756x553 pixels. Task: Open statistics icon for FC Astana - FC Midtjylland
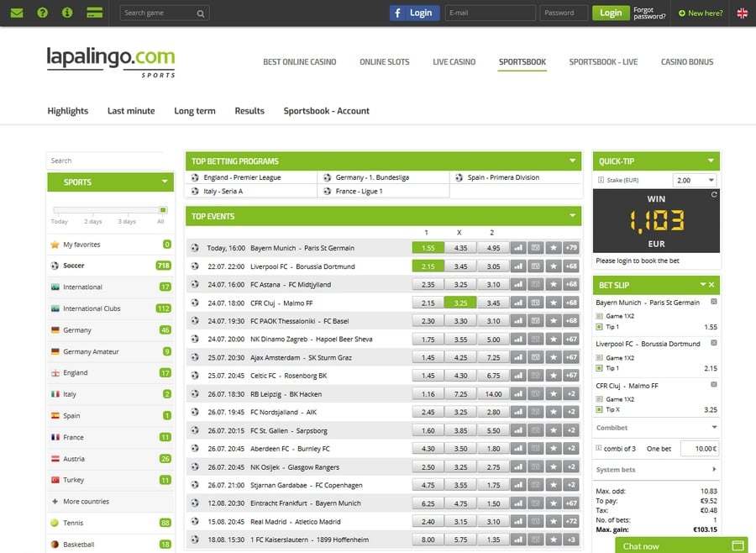(x=518, y=285)
